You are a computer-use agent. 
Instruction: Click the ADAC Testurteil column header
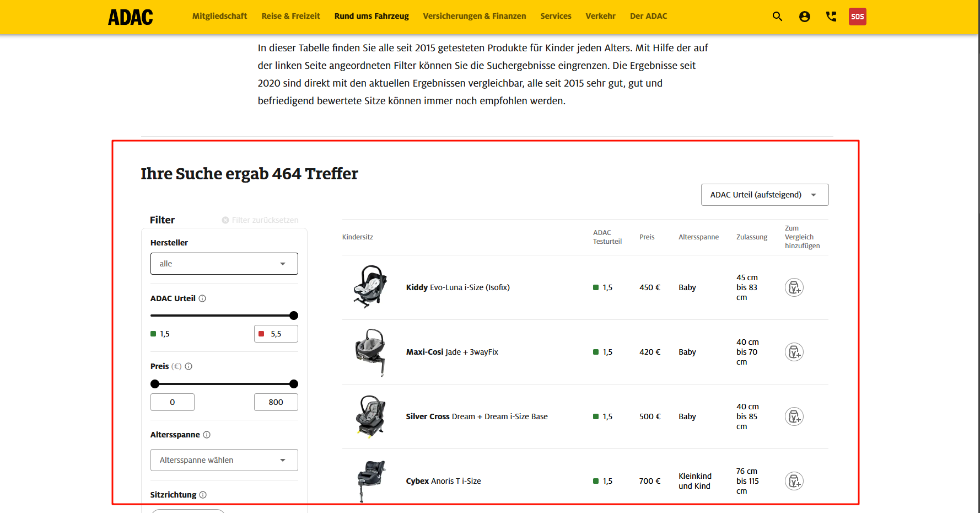(607, 237)
